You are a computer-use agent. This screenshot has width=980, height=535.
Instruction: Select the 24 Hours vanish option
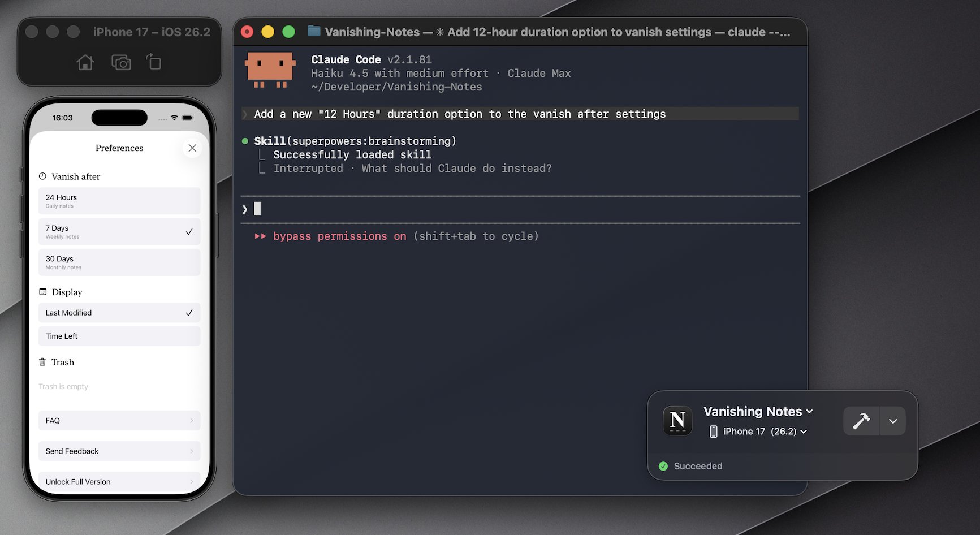(119, 201)
